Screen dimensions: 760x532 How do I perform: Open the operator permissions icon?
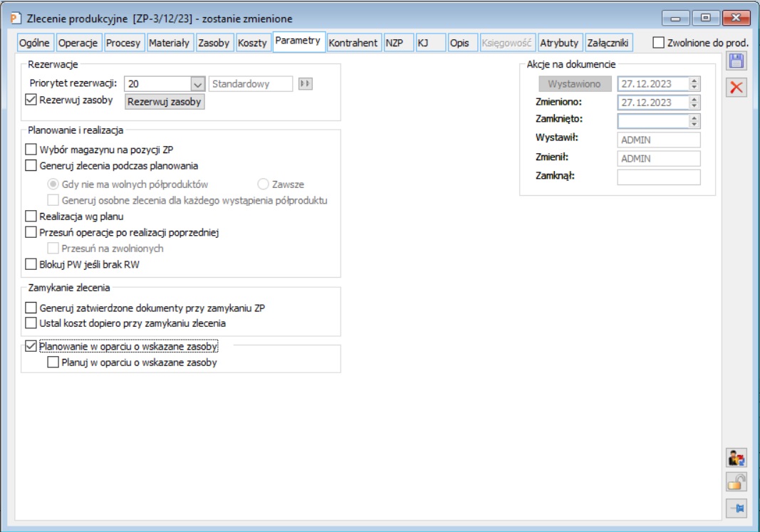tap(736, 457)
